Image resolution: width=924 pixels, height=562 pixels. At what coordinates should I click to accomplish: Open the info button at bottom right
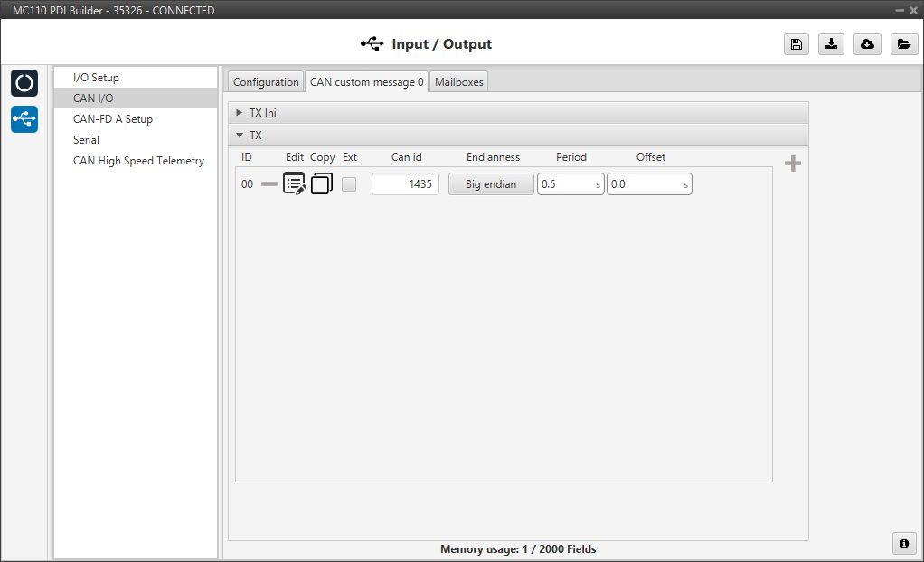903,543
